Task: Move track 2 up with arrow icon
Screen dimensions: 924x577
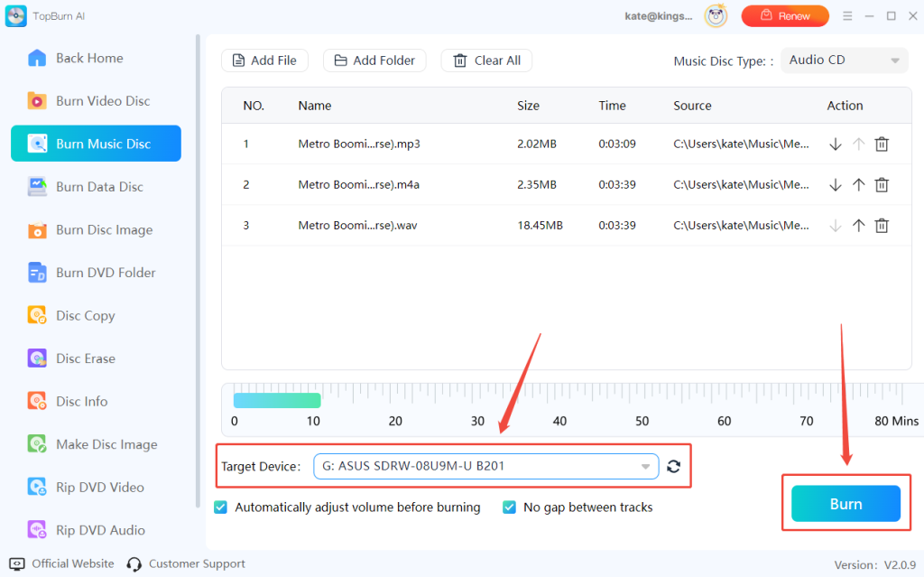Action: [858, 185]
